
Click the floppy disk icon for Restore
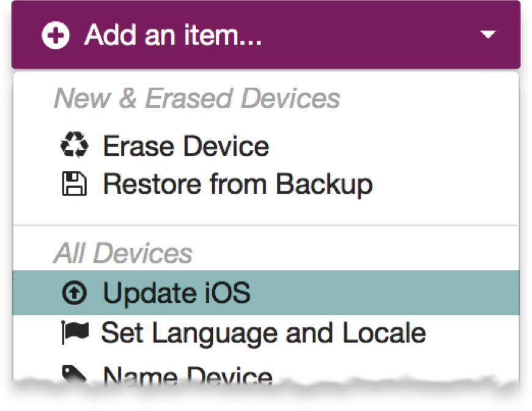(x=75, y=183)
